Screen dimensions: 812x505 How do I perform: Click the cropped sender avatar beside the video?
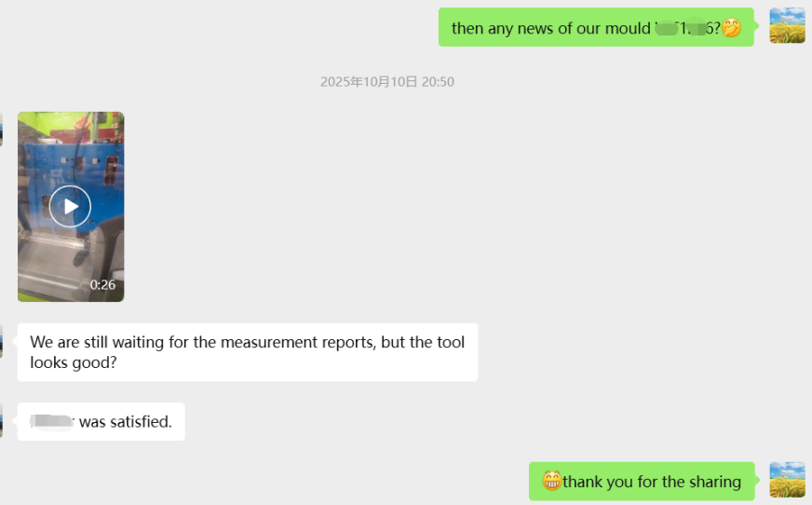coord(1,130)
